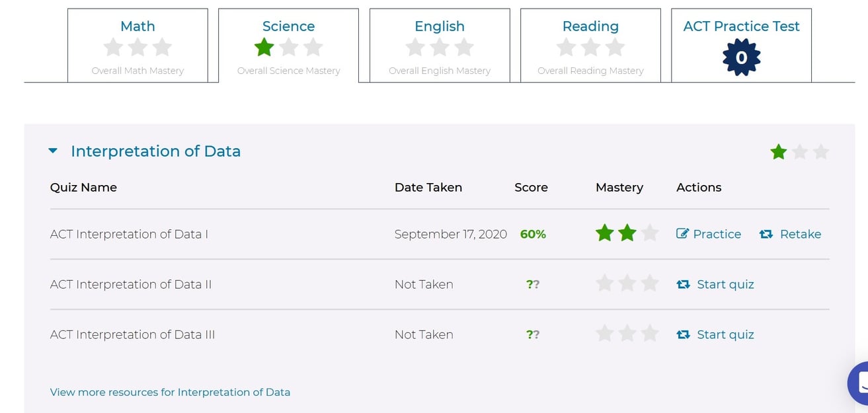Click the Retake link text for Data I

(x=800, y=233)
